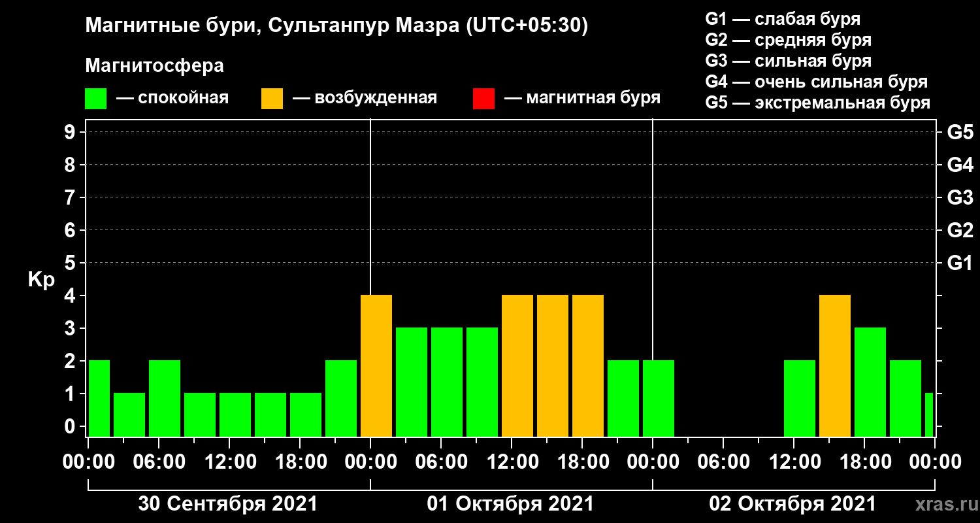Click 'G1 — слабая буря' description

pyautogui.click(x=783, y=19)
